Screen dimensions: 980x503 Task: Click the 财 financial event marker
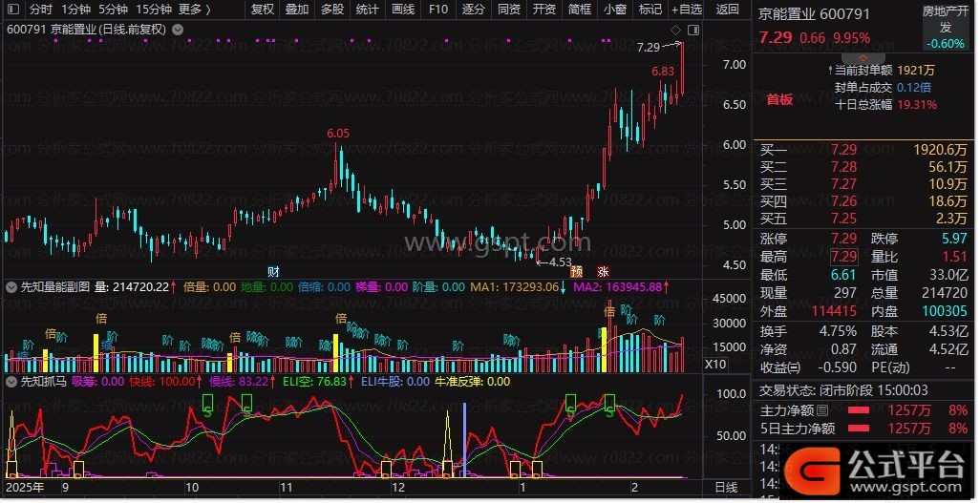point(273,271)
